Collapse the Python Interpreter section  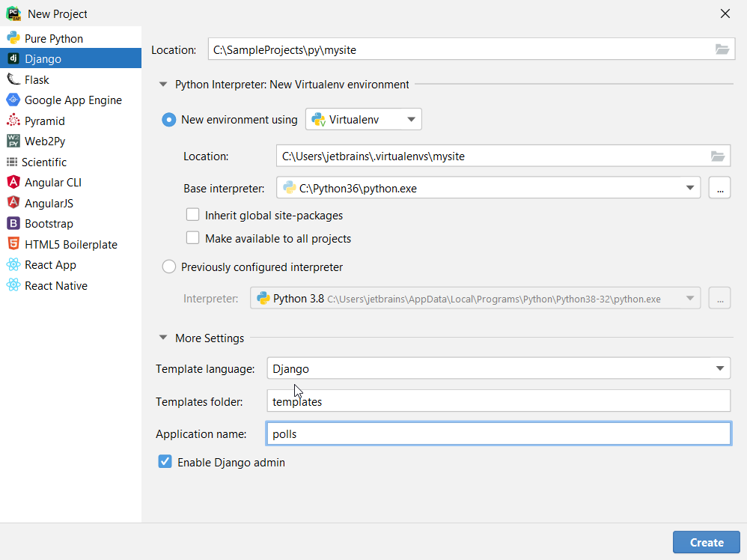[163, 85]
